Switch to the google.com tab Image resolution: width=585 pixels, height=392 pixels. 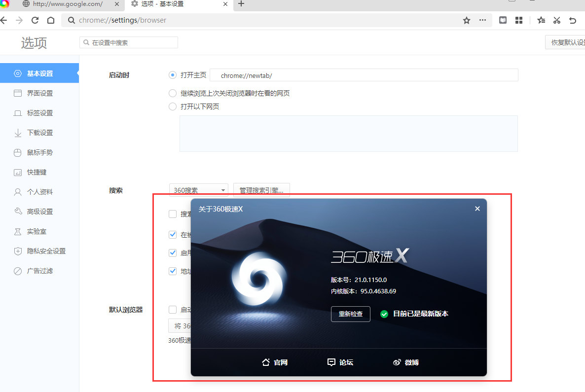[67, 4]
